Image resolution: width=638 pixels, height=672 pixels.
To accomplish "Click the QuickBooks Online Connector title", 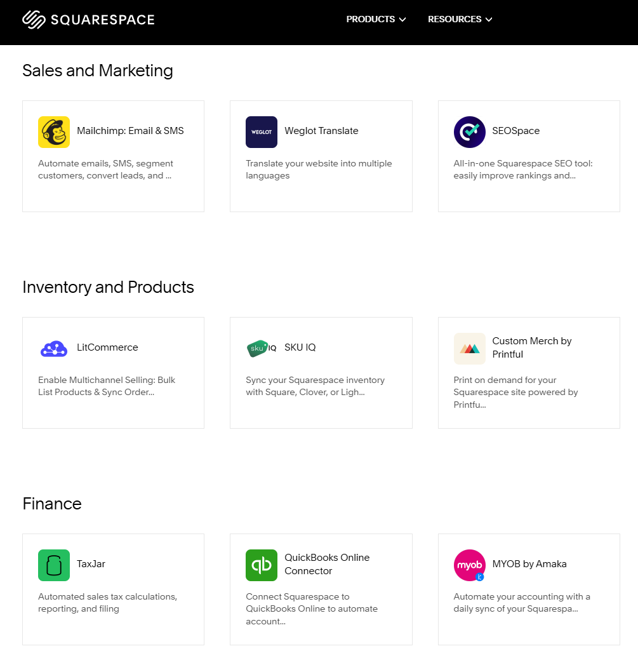I will tap(328, 564).
